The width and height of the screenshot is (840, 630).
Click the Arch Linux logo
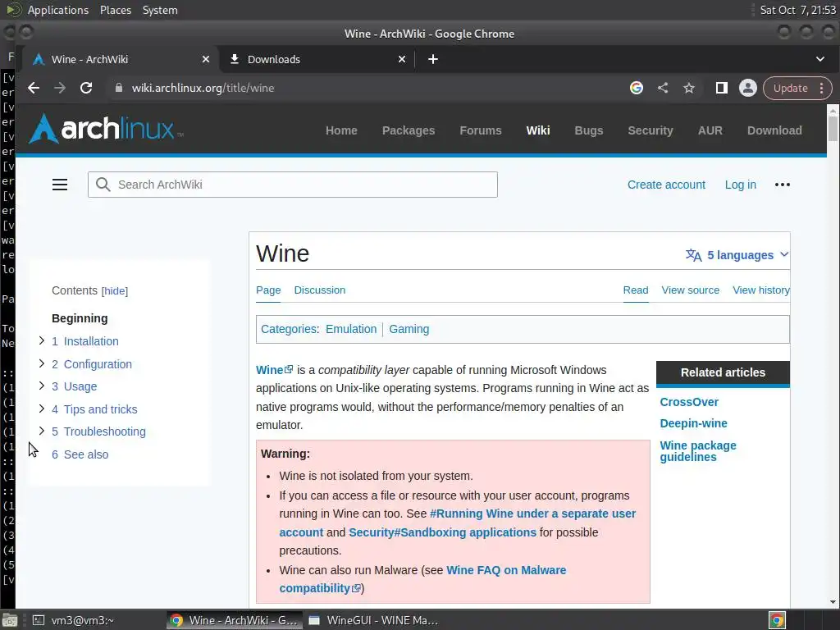pyautogui.click(x=106, y=129)
